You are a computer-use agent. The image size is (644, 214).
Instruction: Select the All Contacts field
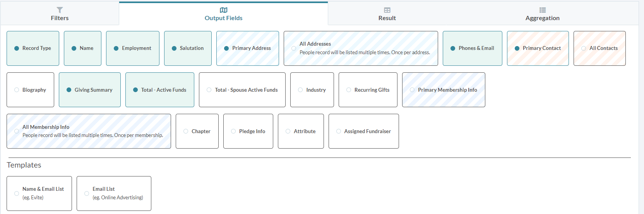click(x=599, y=48)
